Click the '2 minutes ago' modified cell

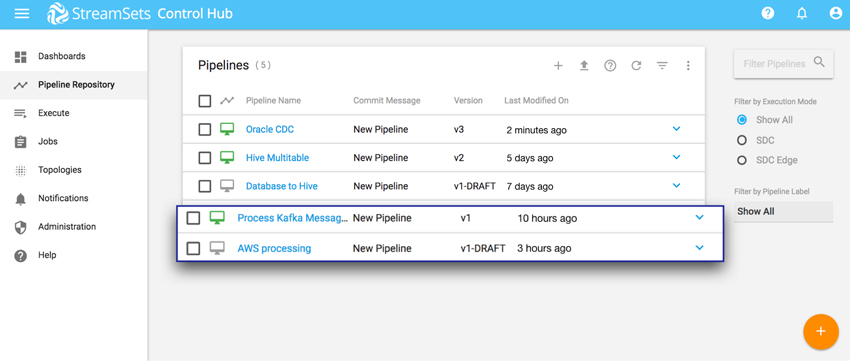[537, 130]
